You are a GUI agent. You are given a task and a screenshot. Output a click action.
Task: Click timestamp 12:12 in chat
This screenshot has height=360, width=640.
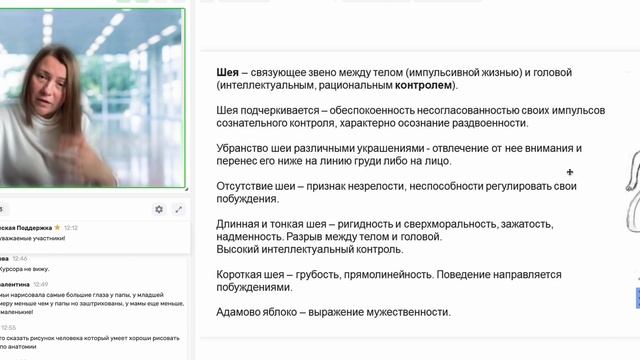[71, 228]
